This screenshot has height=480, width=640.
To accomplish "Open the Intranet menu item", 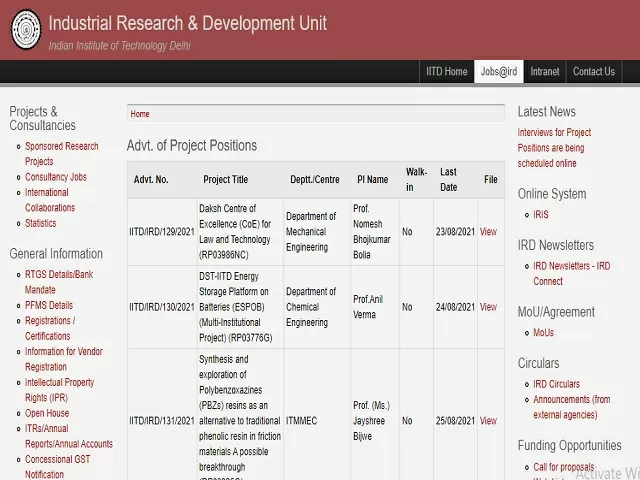I will 544,71.
